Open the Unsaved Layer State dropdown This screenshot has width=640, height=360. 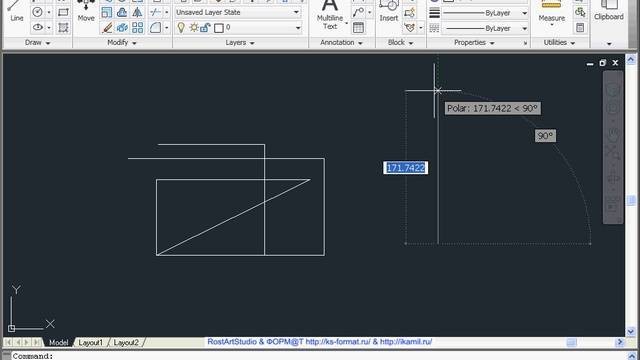point(239,12)
